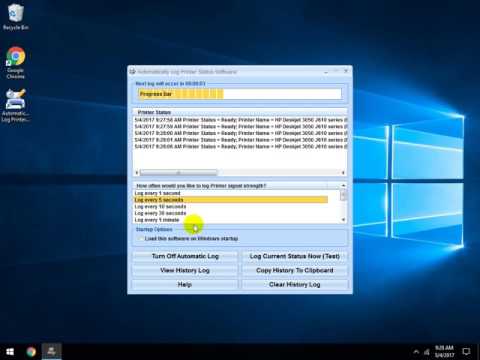Select Log every 5 seconds option
The width and height of the screenshot is (480, 360).
(231, 200)
